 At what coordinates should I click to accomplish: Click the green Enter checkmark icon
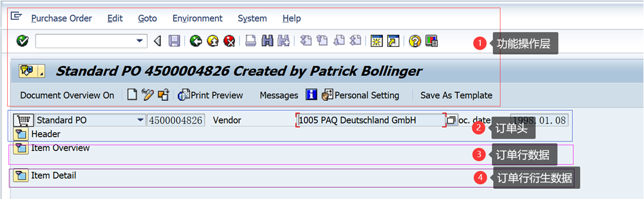click(22, 41)
